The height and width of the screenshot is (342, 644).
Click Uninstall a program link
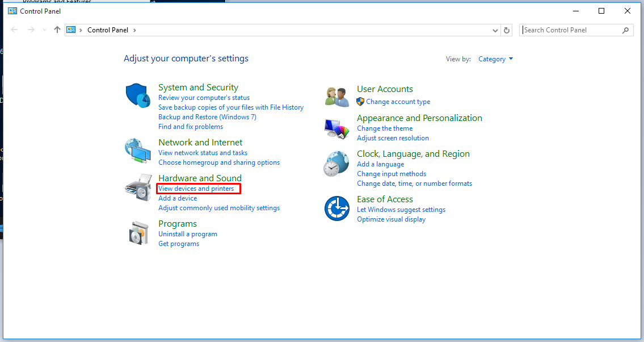point(187,234)
